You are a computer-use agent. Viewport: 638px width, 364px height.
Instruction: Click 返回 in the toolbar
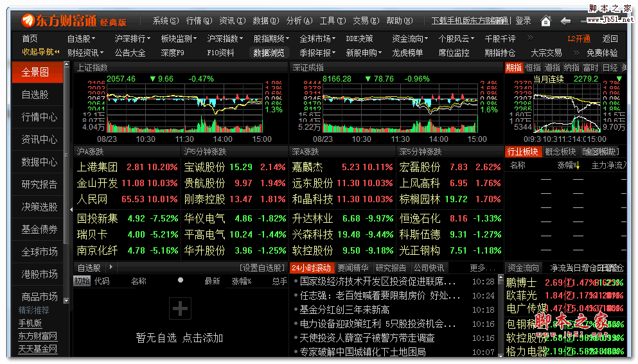pos(610,39)
